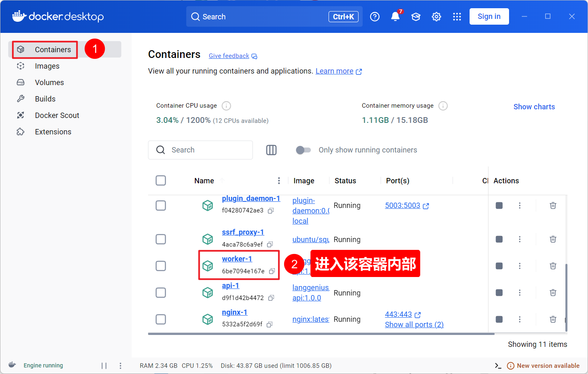This screenshot has width=588, height=374.
Task: Go to Containers in the sidebar
Action: point(65,49)
